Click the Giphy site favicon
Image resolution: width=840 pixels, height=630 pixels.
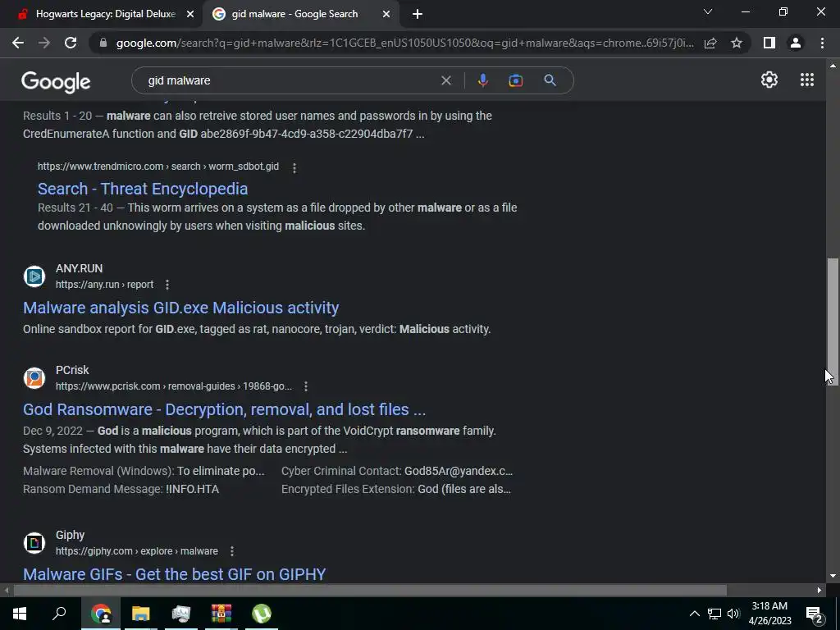[x=34, y=543]
